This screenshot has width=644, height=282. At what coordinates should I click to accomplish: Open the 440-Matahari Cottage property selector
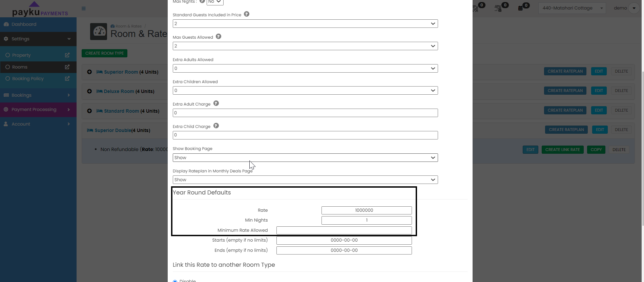[572, 8]
